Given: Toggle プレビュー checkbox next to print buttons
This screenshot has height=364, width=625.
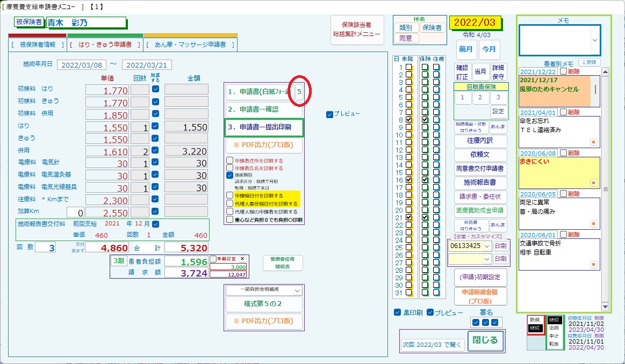Looking at the screenshot, I should 329,114.
